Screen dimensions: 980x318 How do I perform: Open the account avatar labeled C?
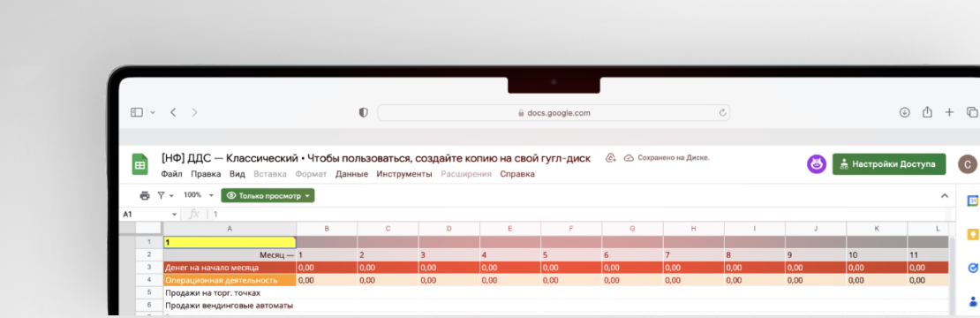(x=968, y=164)
